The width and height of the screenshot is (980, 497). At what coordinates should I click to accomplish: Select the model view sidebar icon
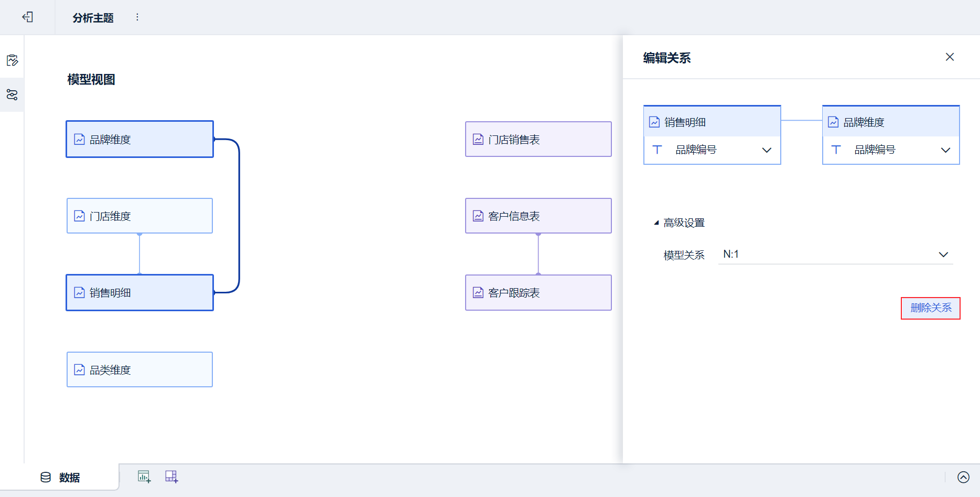pyautogui.click(x=12, y=95)
